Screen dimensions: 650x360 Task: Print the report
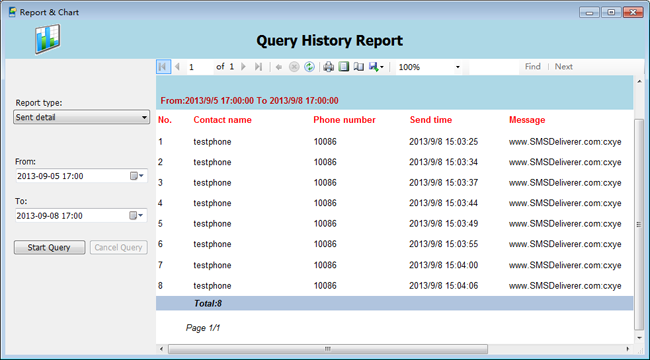click(329, 67)
